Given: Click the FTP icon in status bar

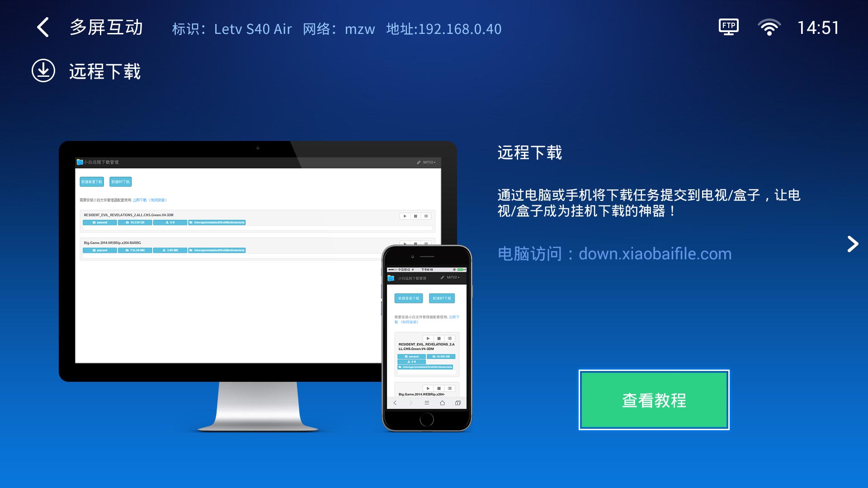Looking at the screenshot, I should [728, 27].
